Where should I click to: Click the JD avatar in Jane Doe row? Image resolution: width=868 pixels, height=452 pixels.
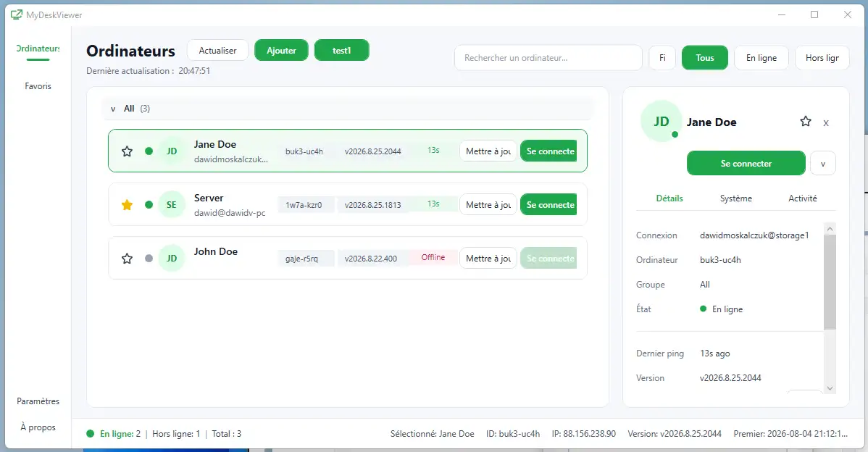pos(172,151)
